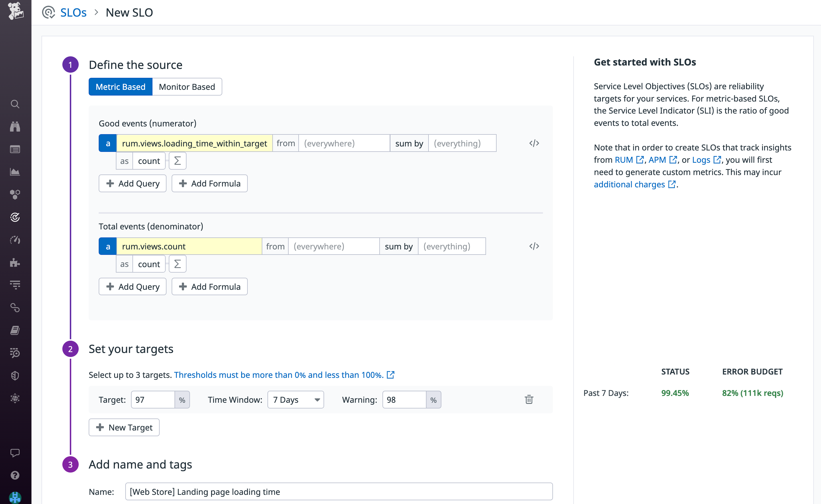The image size is (821, 504).
Task: Click the sigma aggregator icon on the numerator query
Action: 177,160
